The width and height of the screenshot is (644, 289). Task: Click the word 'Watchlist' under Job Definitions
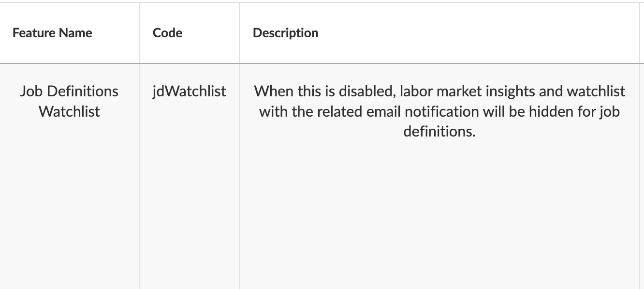pos(69,111)
